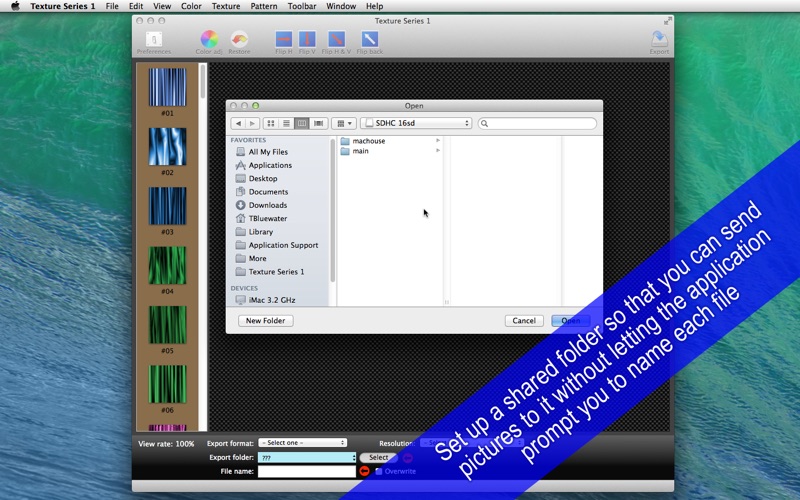The width and height of the screenshot is (800, 500).
Task: Click the Select button for export folder
Action: (x=379, y=458)
